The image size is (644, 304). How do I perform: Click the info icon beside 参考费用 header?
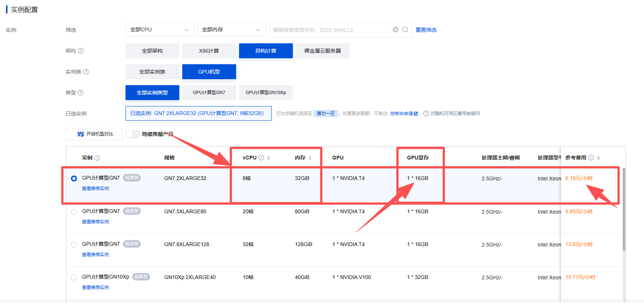pos(591,158)
